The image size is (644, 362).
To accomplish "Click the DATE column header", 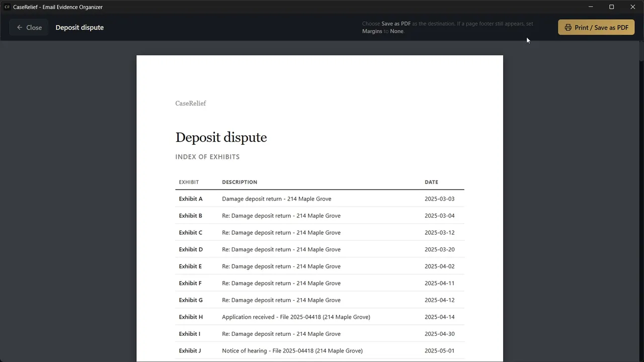I will click(431, 182).
